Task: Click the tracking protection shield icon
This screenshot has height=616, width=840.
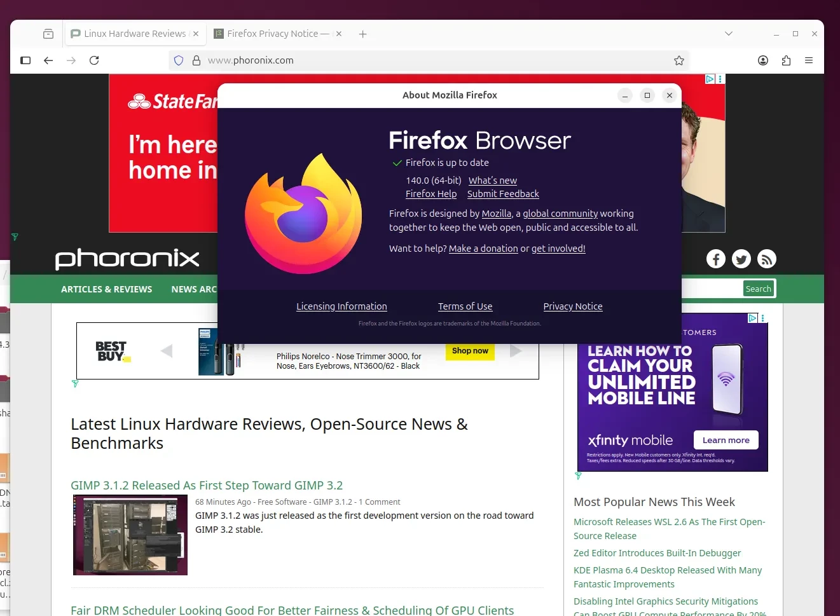Action: 179,60
